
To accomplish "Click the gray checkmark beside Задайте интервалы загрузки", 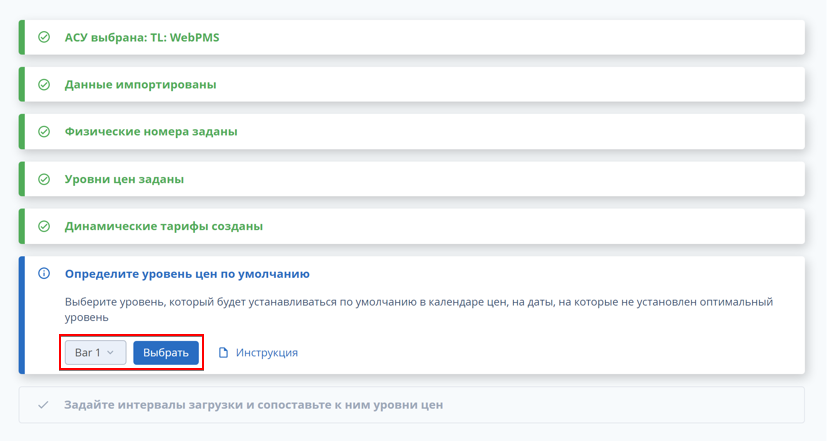I will [43, 405].
